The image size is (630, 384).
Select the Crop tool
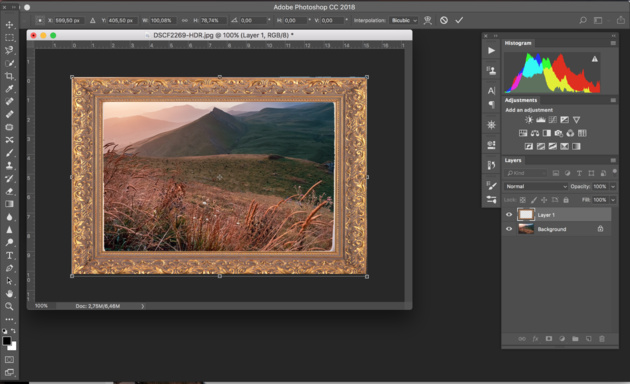pyautogui.click(x=9, y=76)
